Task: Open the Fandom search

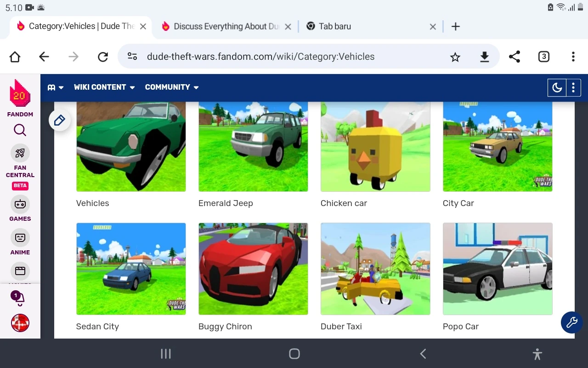Action: click(20, 130)
